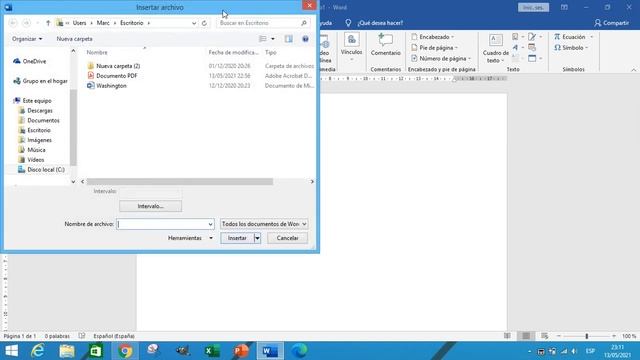Click the horizontal scrollbar in file list
Viewport: 640px width, 360px height.
(x=180, y=182)
